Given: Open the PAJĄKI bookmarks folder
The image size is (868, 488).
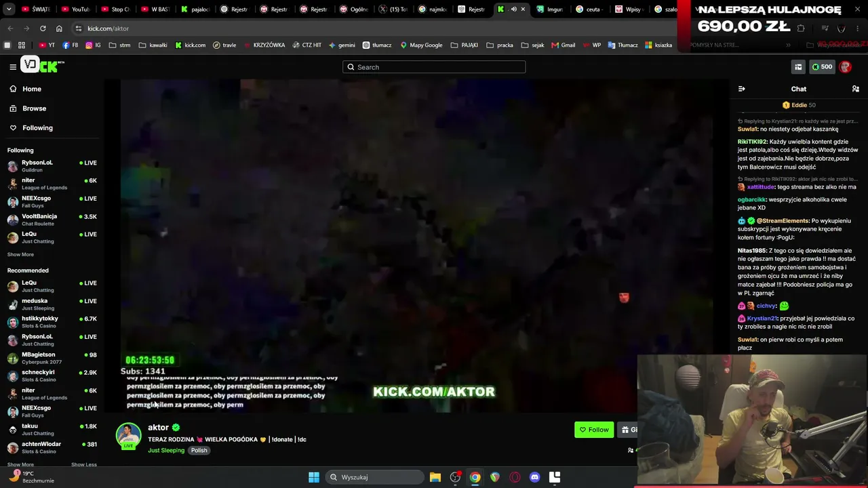Looking at the screenshot, I should (x=464, y=45).
